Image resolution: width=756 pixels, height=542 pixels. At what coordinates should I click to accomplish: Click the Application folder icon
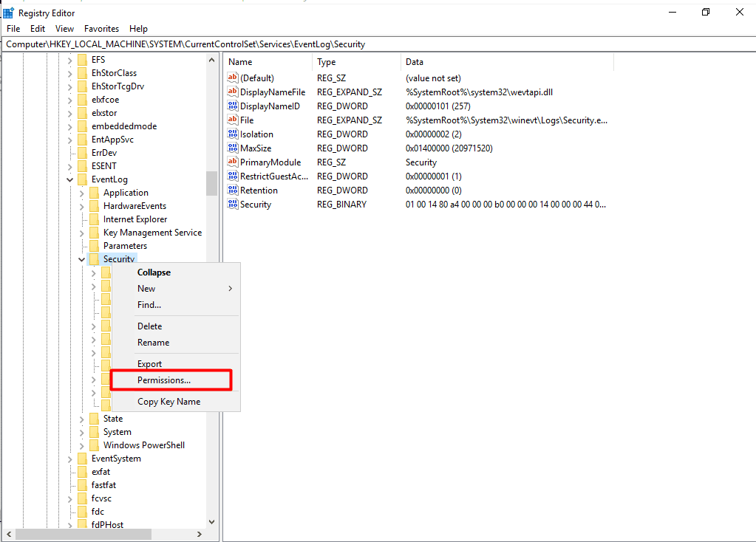click(x=94, y=193)
